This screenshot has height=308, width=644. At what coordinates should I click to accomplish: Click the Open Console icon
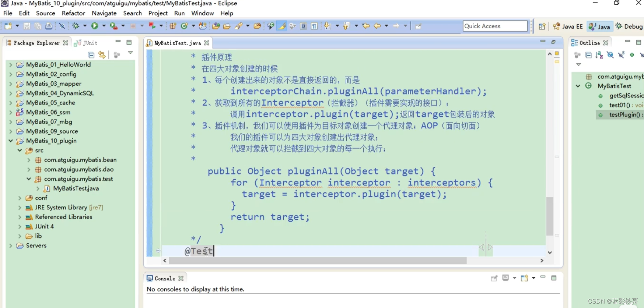click(x=524, y=278)
